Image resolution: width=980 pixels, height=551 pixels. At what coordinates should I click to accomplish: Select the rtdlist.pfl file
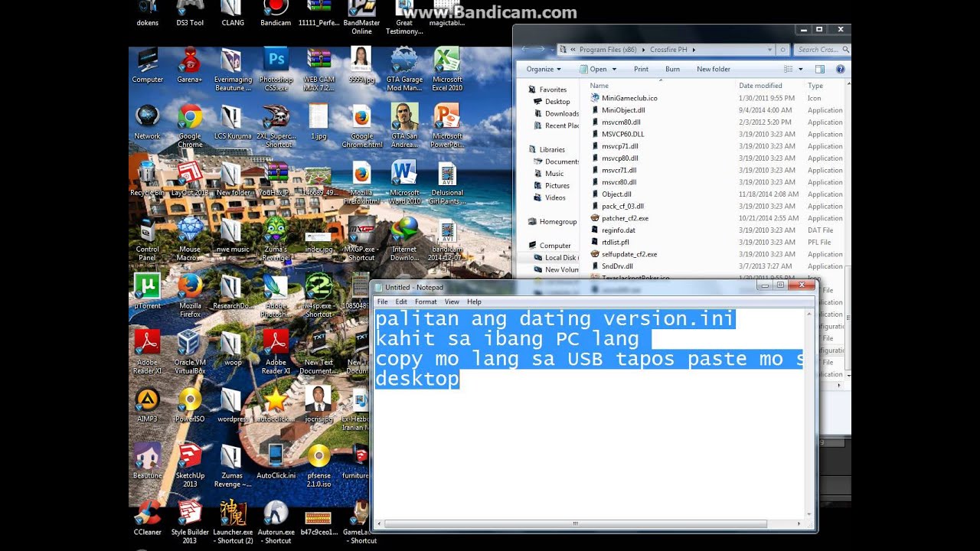616,242
